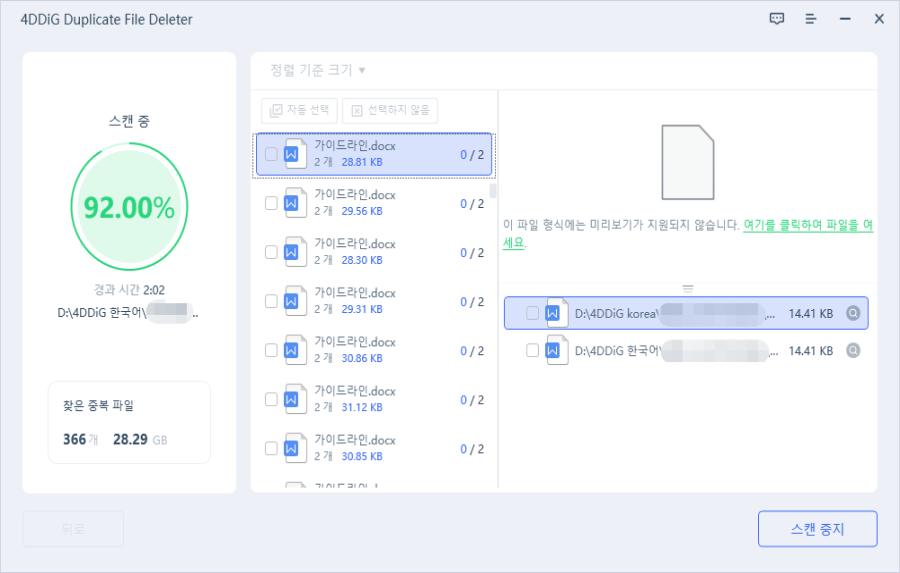
Task: Click the 스캔 중지 button
Action: click(817, 529)
